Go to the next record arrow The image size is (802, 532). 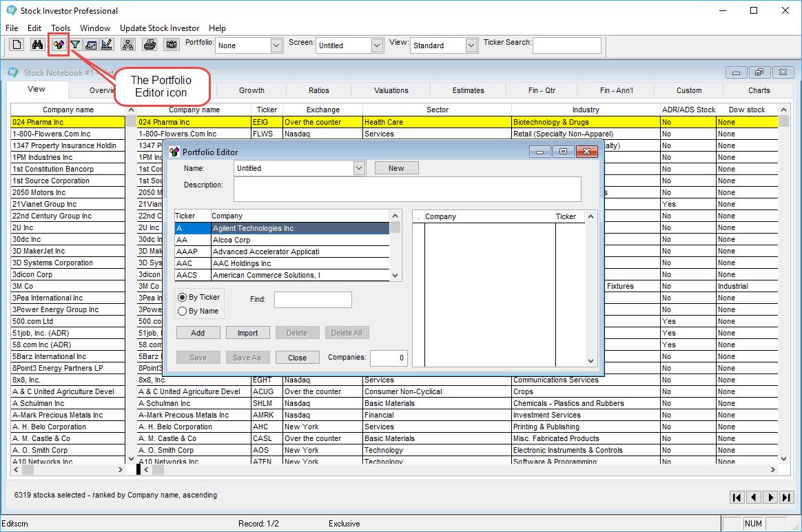pos(770,498)
